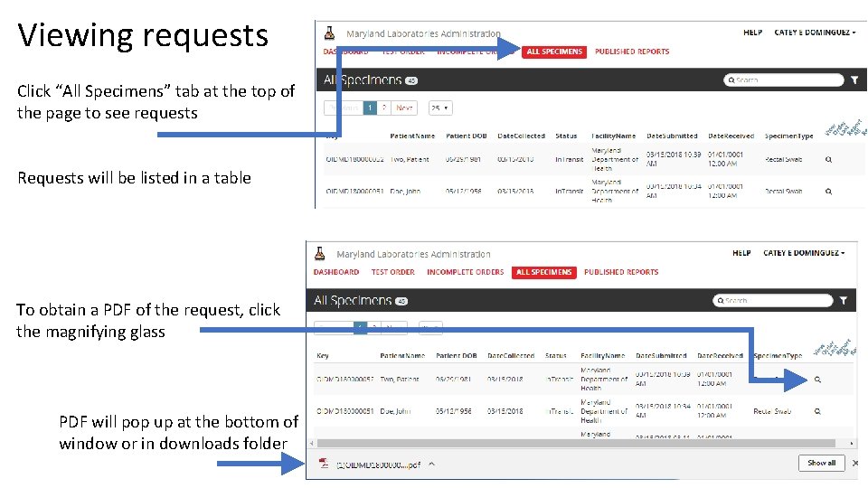The width and height of the screenshot is (868, 488).
Task: Click 'Maryland Laboratories Administration' title, lower screenshot
Action: point(413,254)
